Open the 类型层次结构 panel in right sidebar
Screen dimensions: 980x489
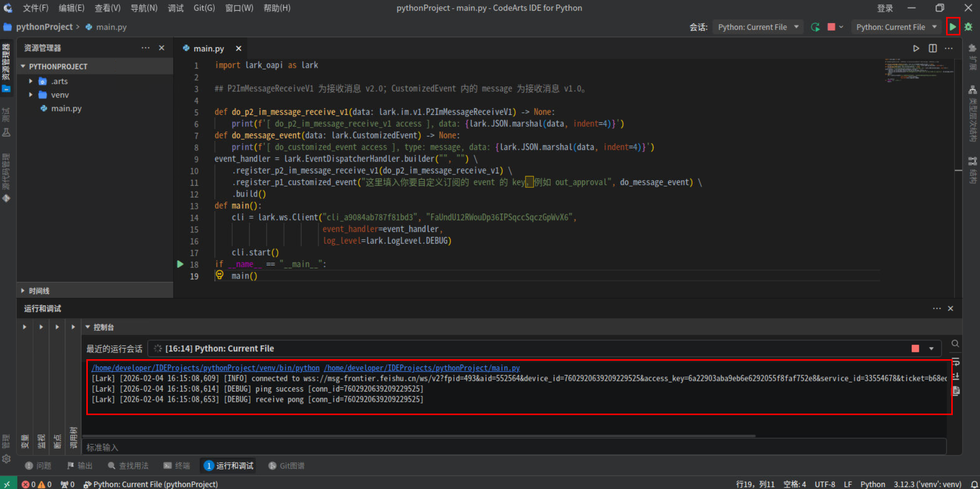point(972,113)
